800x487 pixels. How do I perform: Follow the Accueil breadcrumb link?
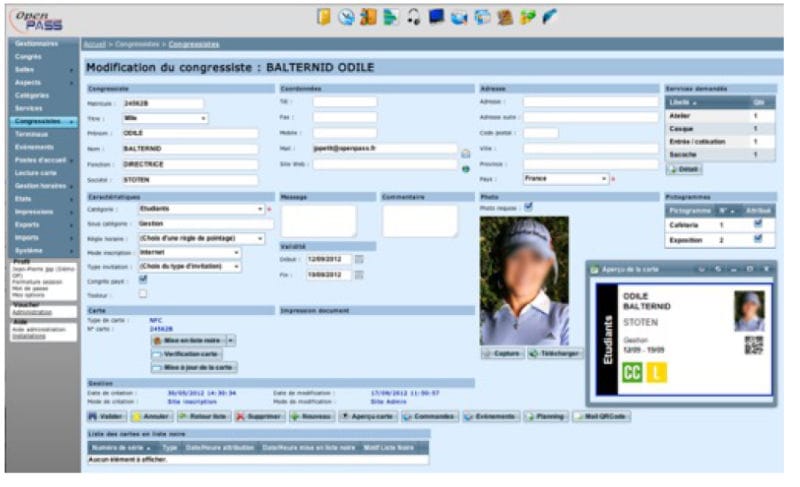coord(94,44)
